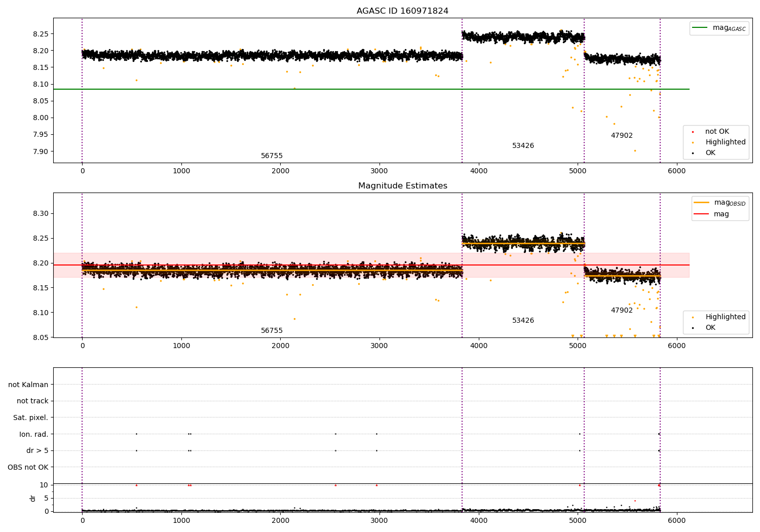Click the obsid label 47902 in middle plot
This screenshot has height=532, width=760.
(622, 311)
